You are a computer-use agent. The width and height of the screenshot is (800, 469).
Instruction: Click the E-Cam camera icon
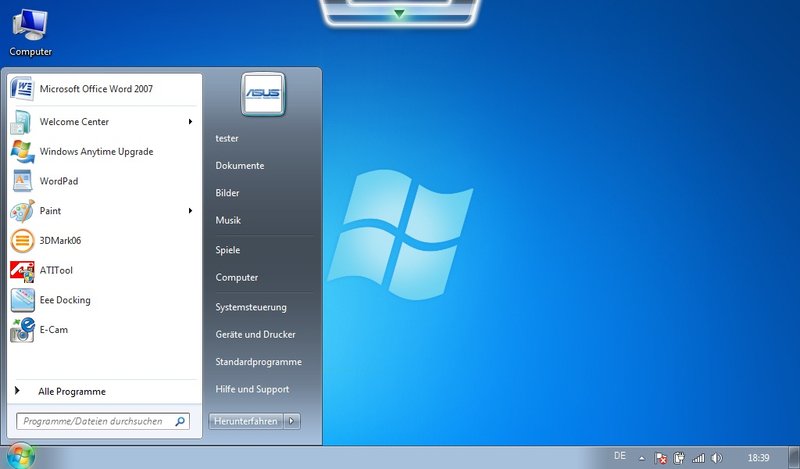(x=22, y=330)
